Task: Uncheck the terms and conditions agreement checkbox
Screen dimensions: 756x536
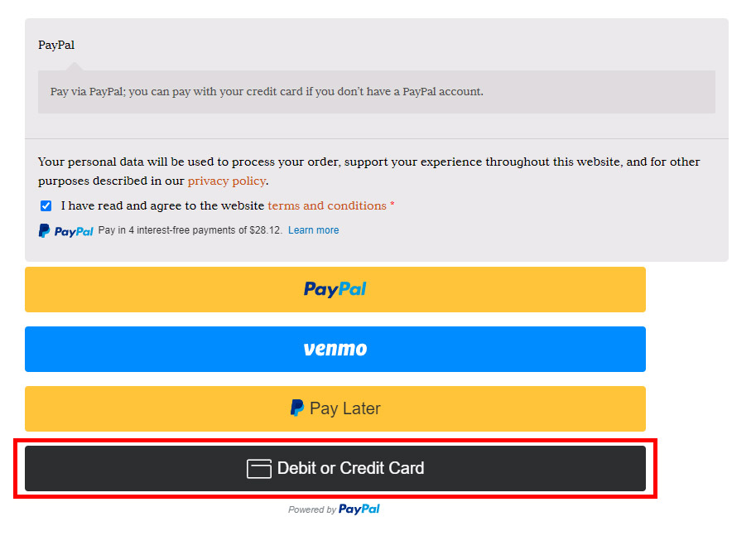Action: (46, 206)
